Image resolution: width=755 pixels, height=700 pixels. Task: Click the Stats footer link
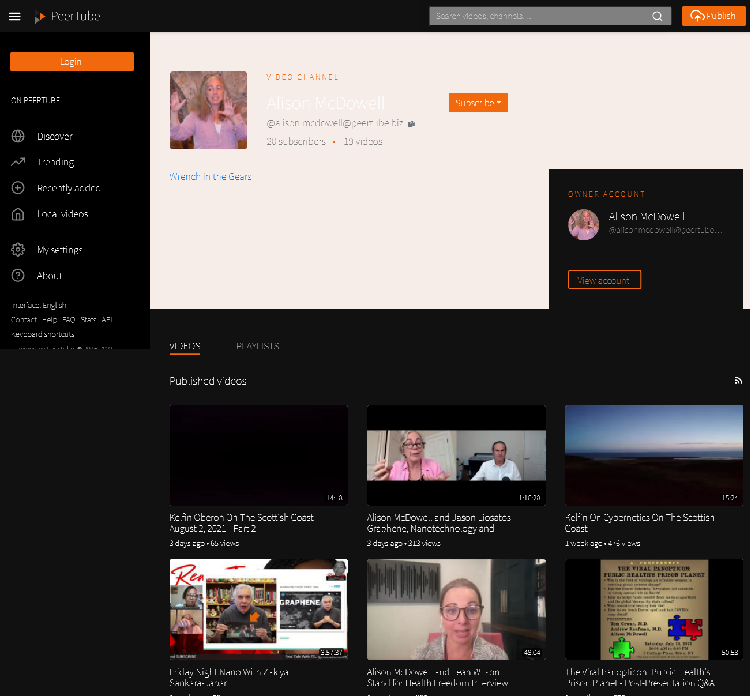click(x=88, y=319)
